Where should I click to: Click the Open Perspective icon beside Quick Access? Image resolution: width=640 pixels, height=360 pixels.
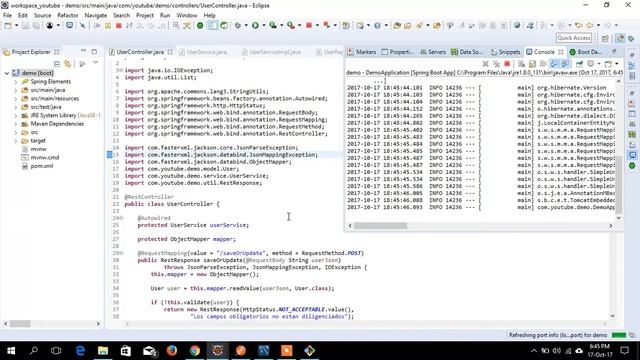tap(605, 38)
